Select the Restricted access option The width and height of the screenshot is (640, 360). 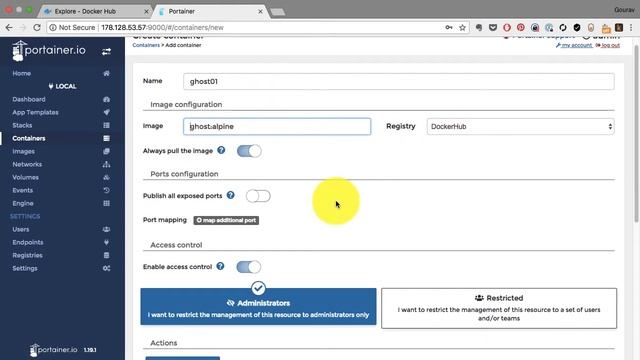[499, 308]
